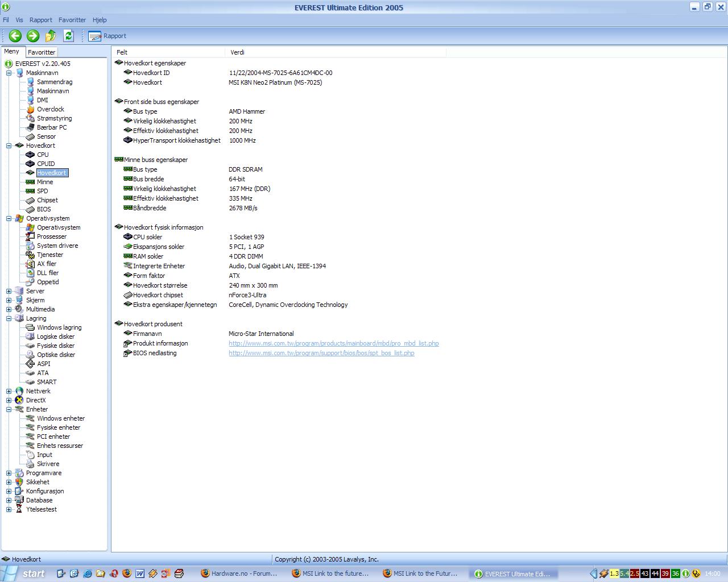Click the Windows Start button

click(26, 573)
